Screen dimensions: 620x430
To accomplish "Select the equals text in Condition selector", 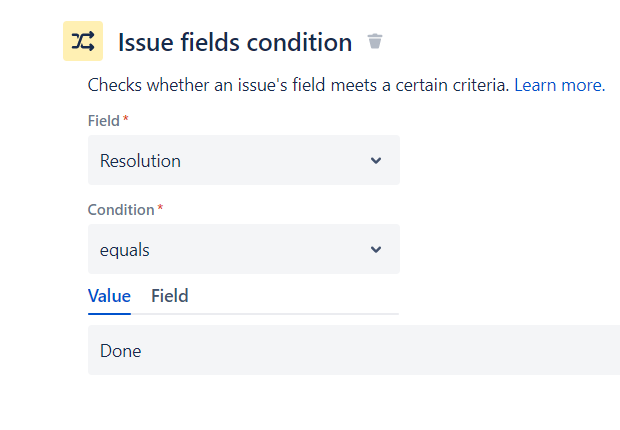I will coord(125,250).
